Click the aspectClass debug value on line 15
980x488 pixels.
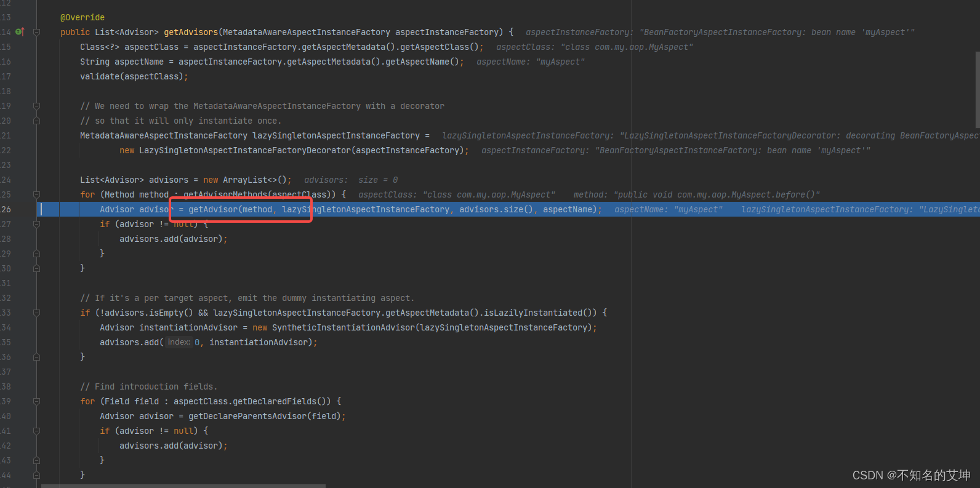tap(595, 47)
